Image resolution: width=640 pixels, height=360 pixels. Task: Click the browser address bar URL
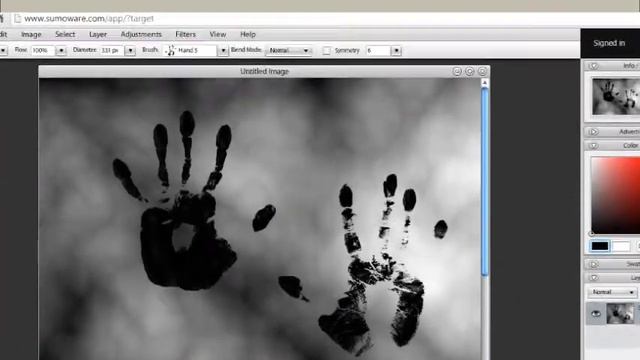(x=89, y=19)
